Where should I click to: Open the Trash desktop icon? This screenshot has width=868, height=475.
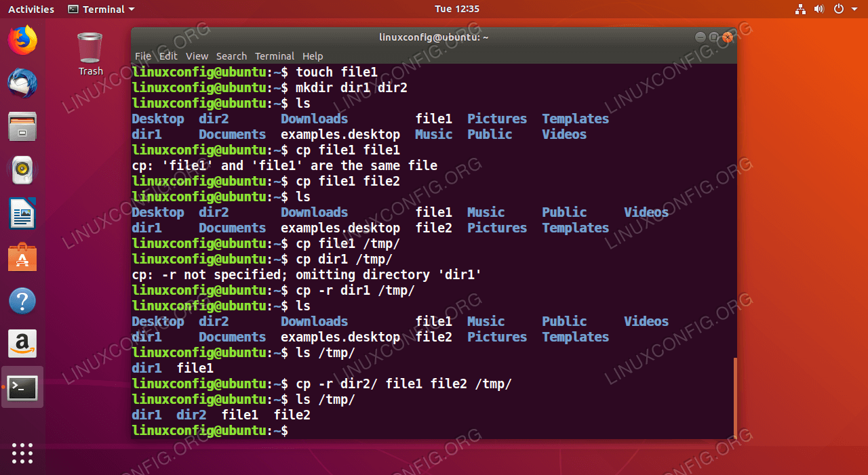[90, 54]
